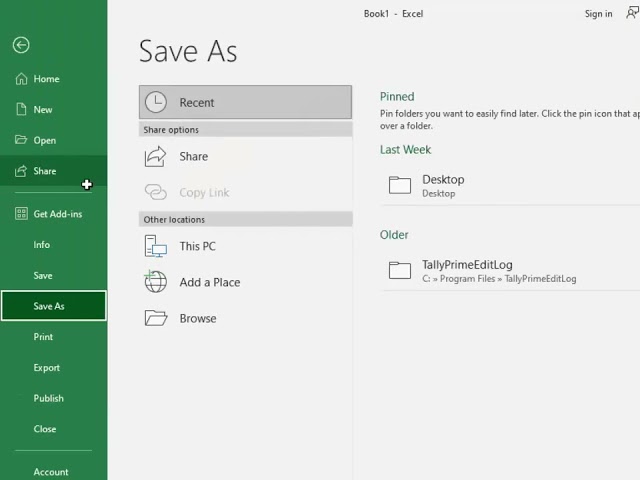Choose This PC as save location
The height and width of the screenshot is (480, 640).
click(x=198, y=246)
